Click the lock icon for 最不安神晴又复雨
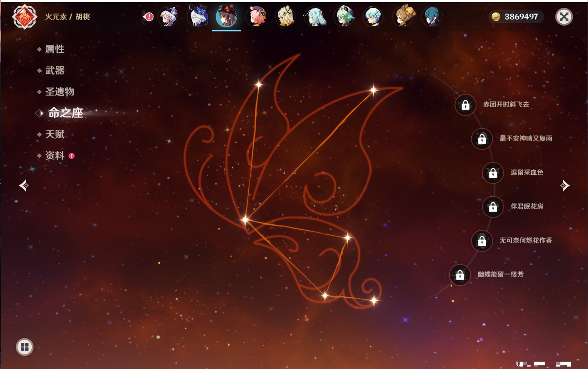Viewport: 588px width, 369px height. pyautogui.click(x=482, y=139)
